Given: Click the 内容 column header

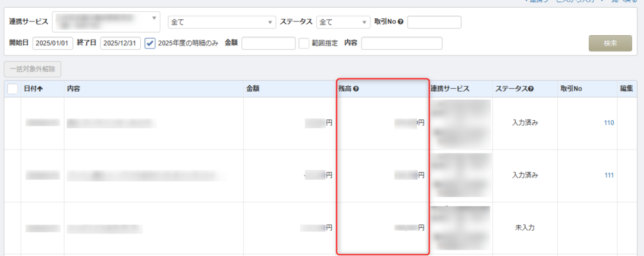Looking at the screenshot, I should tap(73, 89).
